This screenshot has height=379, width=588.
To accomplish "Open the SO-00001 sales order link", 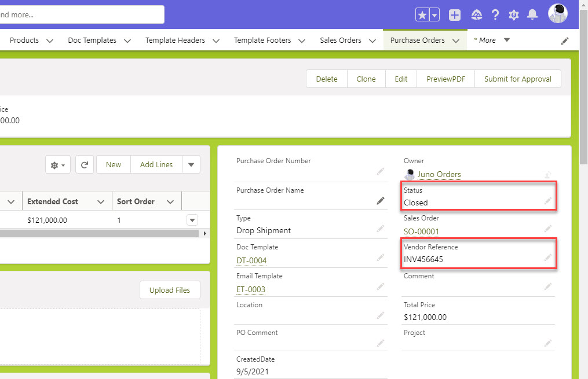I will 421,231.
